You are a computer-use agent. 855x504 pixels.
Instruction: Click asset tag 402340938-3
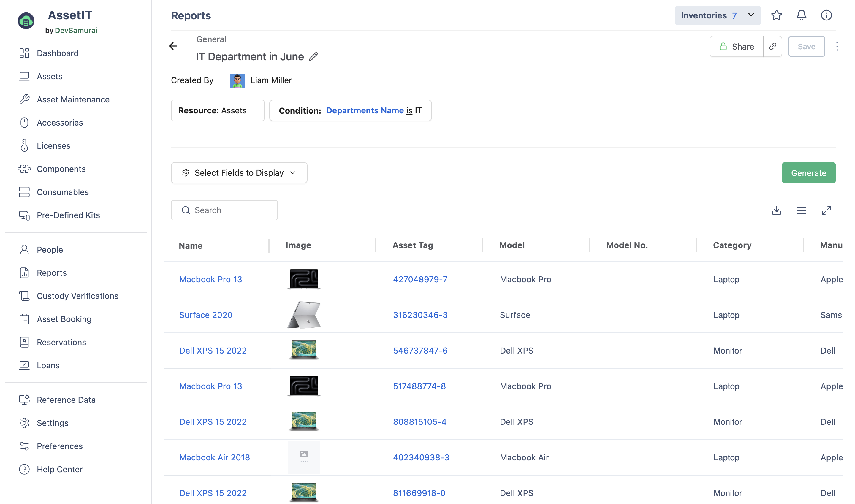[421, 457]
